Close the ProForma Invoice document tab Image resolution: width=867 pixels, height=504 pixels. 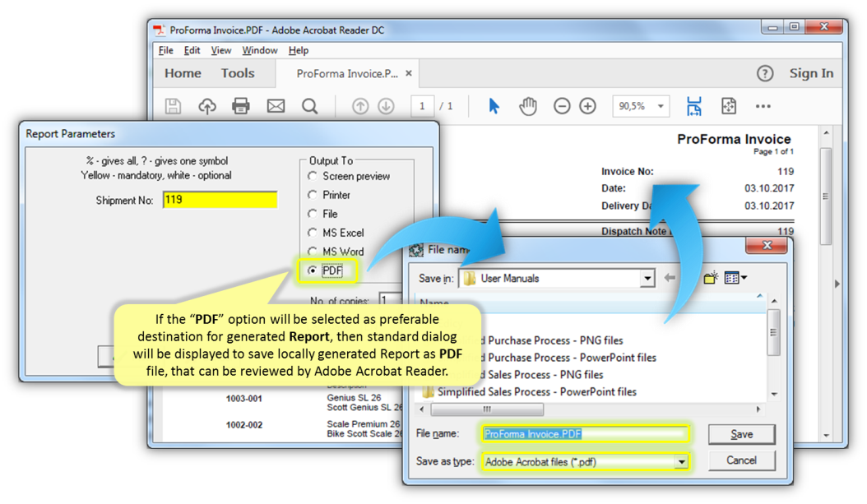point(409,73)
